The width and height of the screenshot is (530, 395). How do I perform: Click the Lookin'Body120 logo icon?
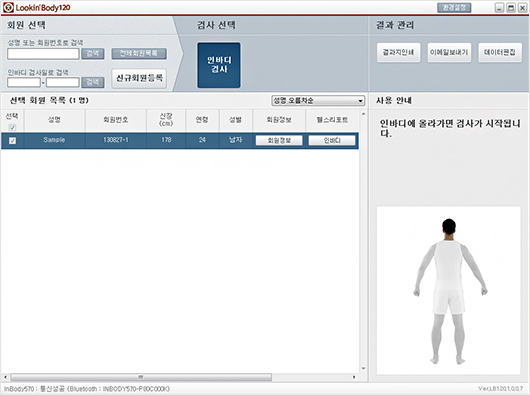(x=8, y=7)
